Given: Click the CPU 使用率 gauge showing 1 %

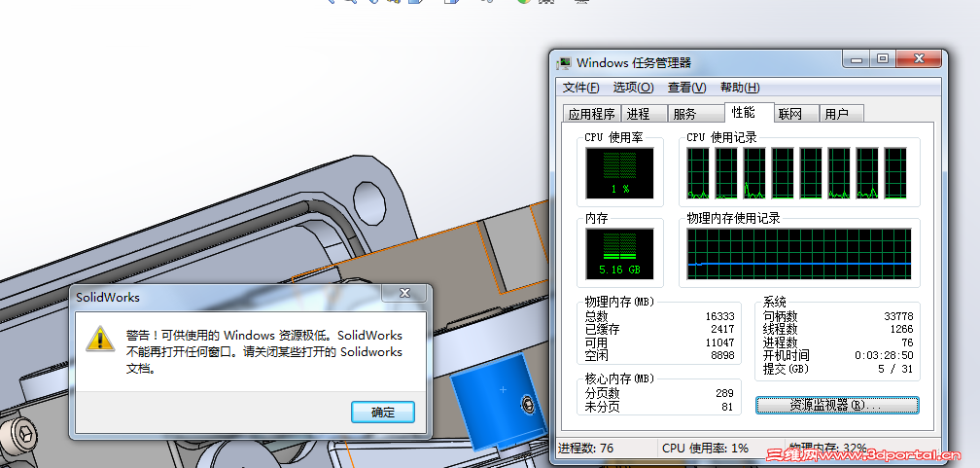Looking at the screenshot, I should click(619, 173).
